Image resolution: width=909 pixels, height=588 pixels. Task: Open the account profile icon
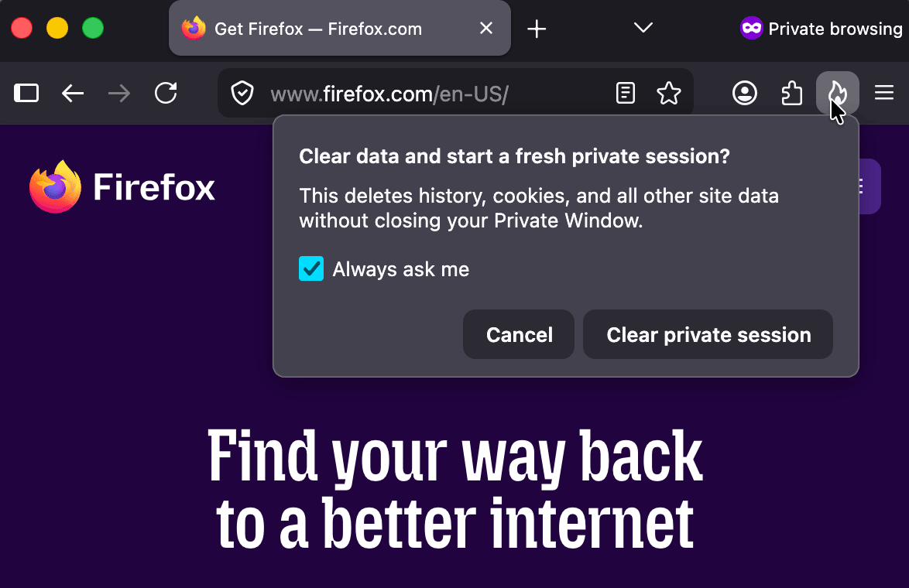[x=744, y=93]
